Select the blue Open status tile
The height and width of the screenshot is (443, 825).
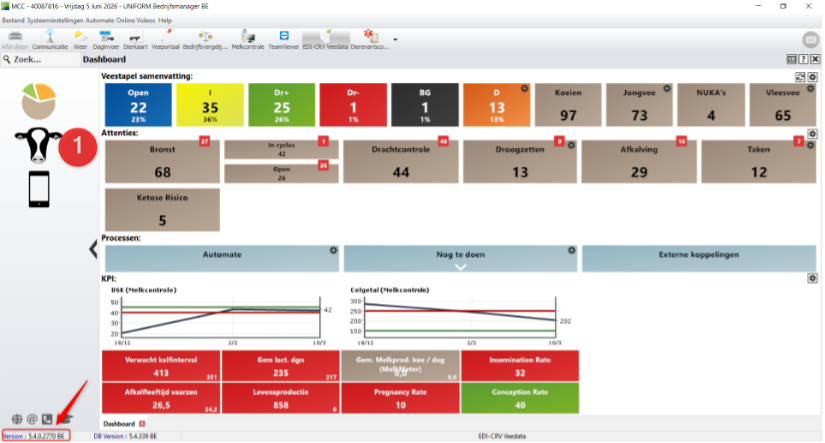(138, 105)
